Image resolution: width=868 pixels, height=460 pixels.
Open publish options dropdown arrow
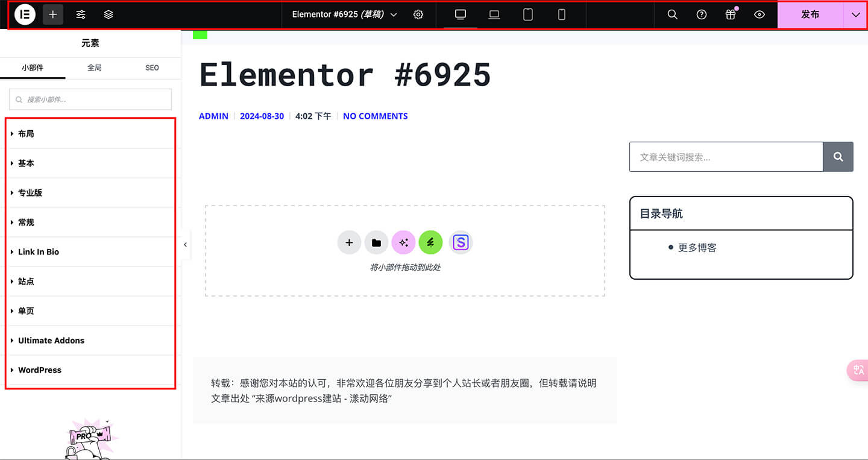[x=856, y=14]
